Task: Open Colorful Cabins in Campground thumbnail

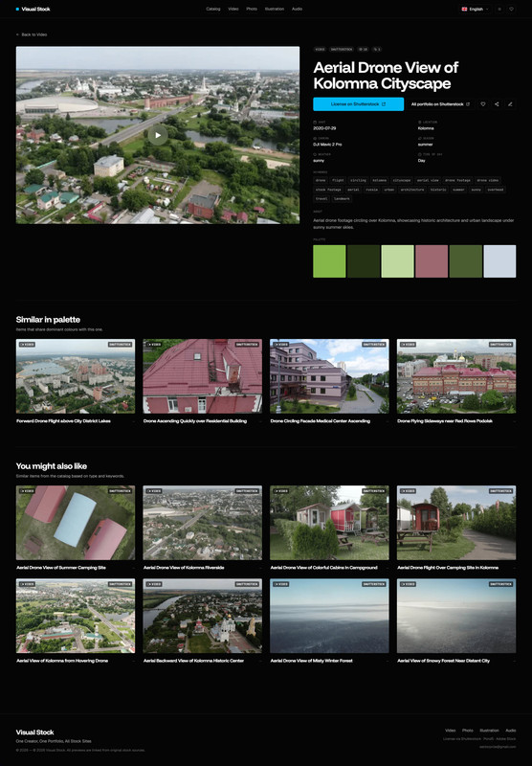Action: pyautogui.click(x=329, y=523)
